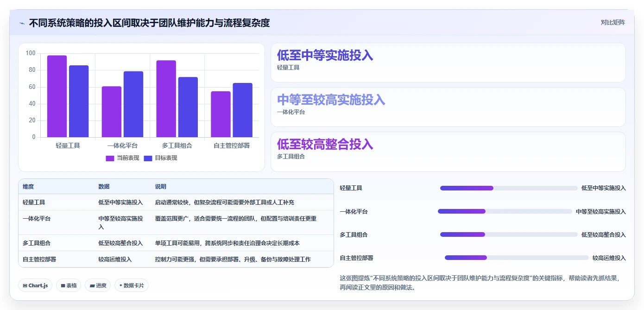Open the 低至中等实施投入 data card

click(x=448, y=63)
